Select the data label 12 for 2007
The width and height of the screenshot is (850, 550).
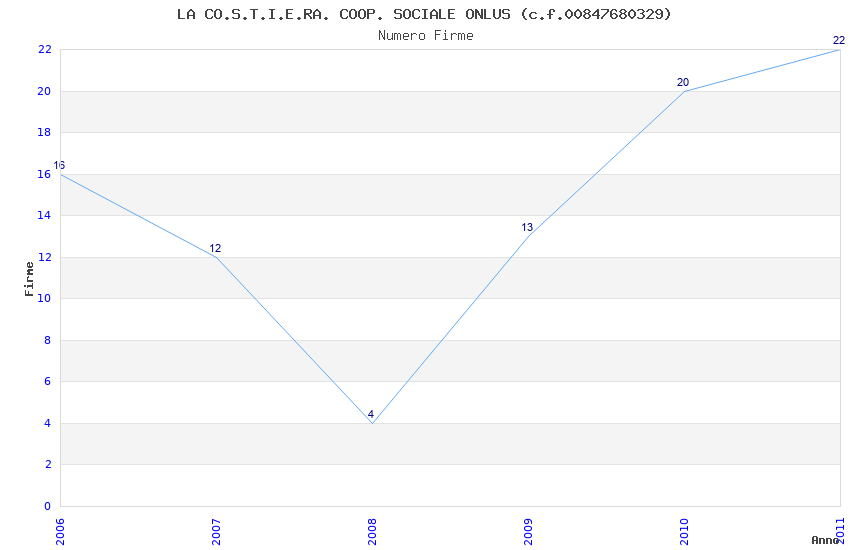[215, 248]
